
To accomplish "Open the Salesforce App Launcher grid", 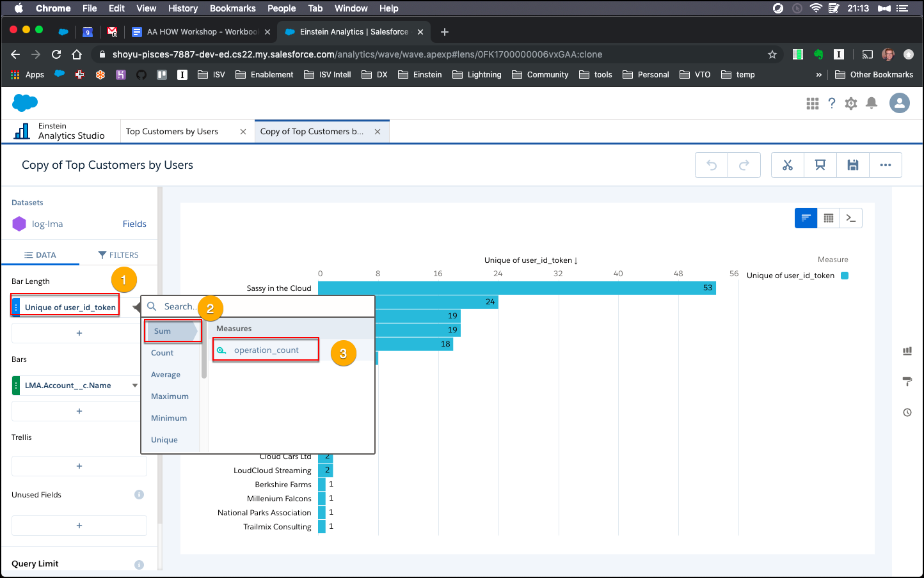I will 813,104.
